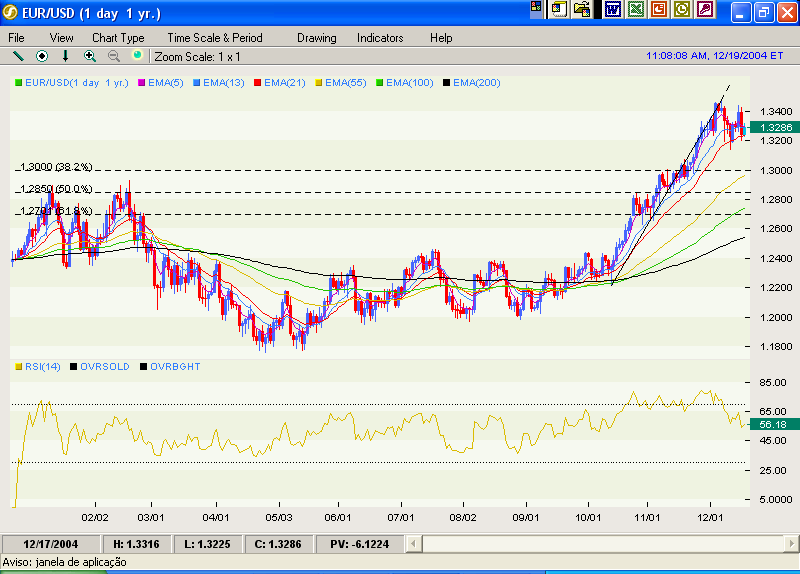Click the crosshair target tool icon
The image size is (800, 574).
point(42,56)
